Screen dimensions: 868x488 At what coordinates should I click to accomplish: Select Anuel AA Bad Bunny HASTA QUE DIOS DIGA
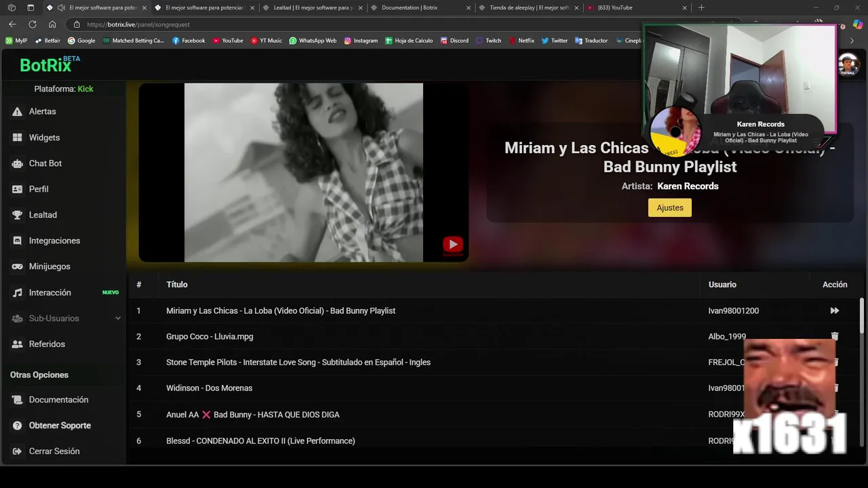tap(253, 414)
